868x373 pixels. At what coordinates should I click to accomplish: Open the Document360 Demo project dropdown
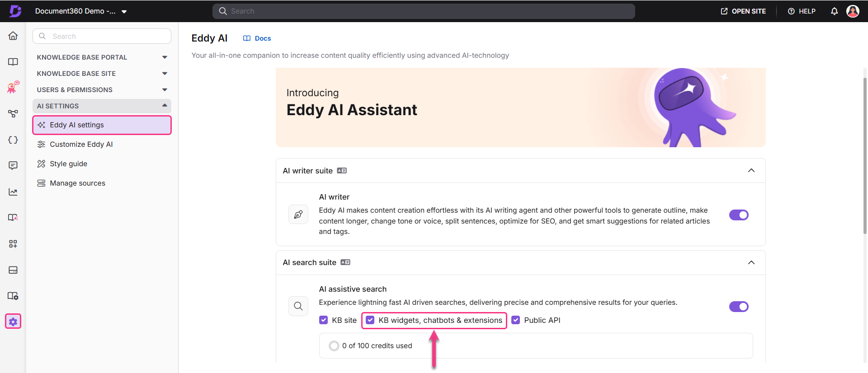click(81, 11)
